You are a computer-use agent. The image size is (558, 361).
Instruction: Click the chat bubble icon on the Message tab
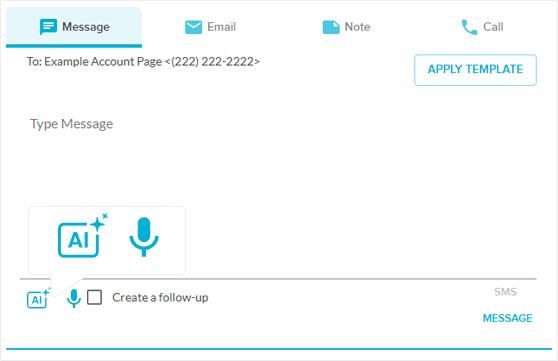(x=48, y=27)
